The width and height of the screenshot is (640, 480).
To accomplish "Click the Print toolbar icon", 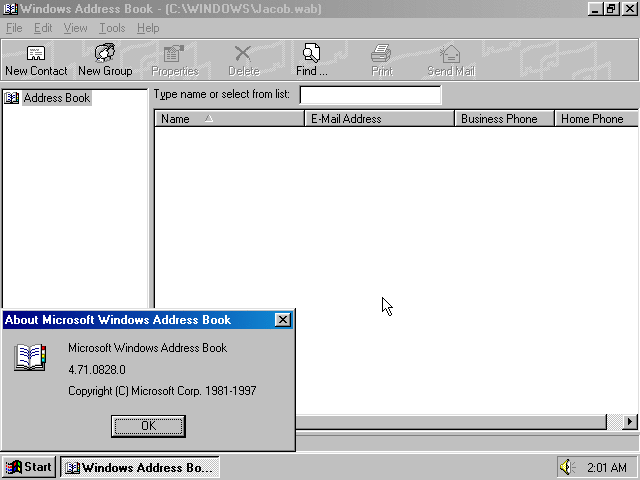I will [x=382, y=60].
